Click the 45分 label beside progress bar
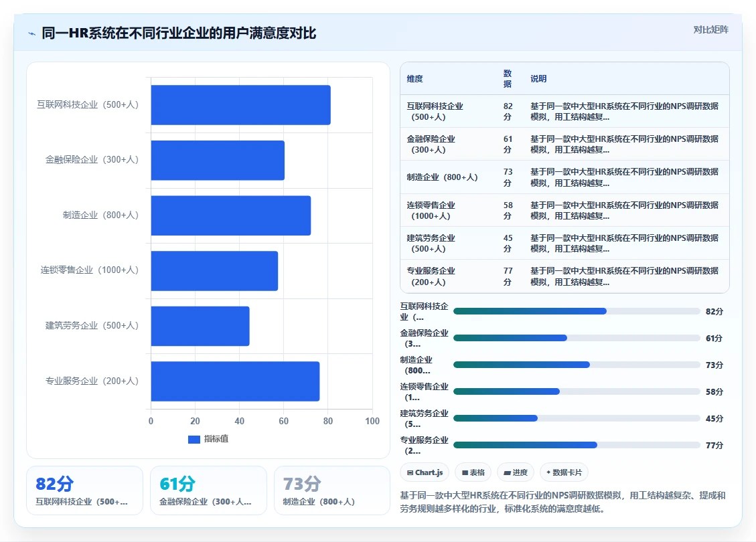 pos(714,419)
